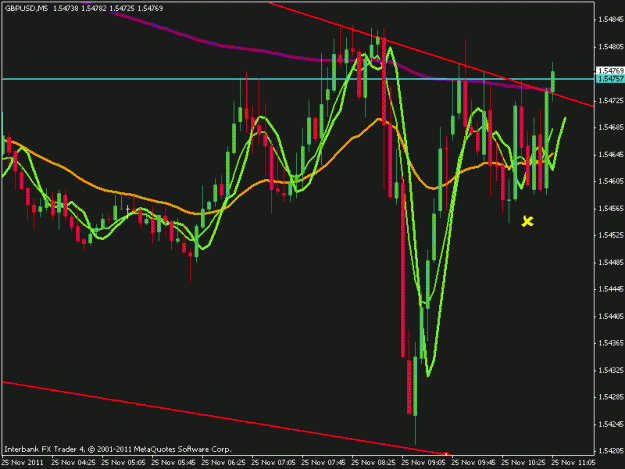Click the 25 Nov 2011 date label
This screenshot has width=625, height=469.
(x=23, y=463)
